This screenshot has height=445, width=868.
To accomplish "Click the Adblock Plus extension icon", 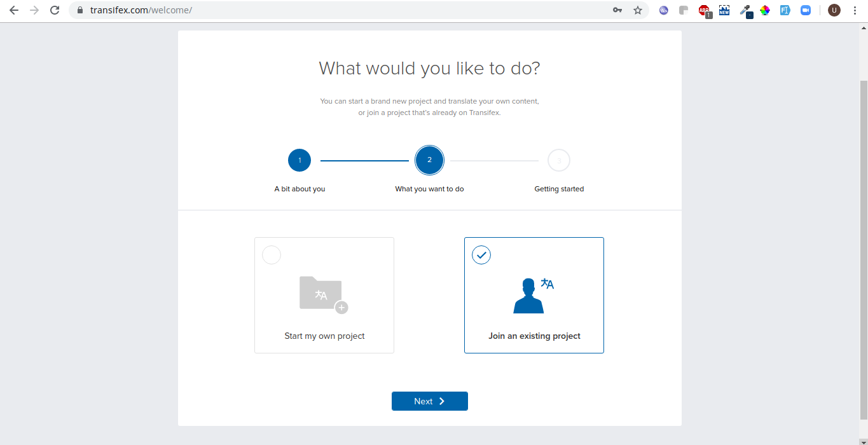I will coord(704,10).
